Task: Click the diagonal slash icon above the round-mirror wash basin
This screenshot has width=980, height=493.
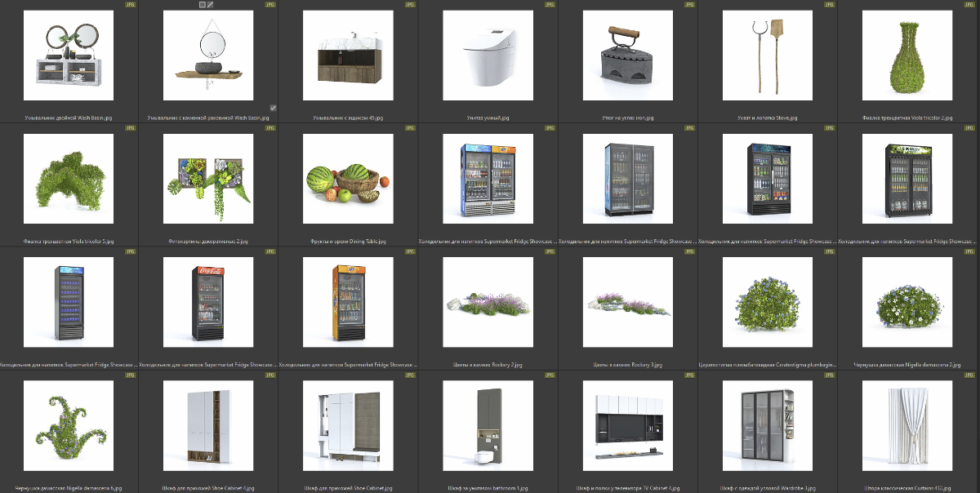Action: pos(211,5)
